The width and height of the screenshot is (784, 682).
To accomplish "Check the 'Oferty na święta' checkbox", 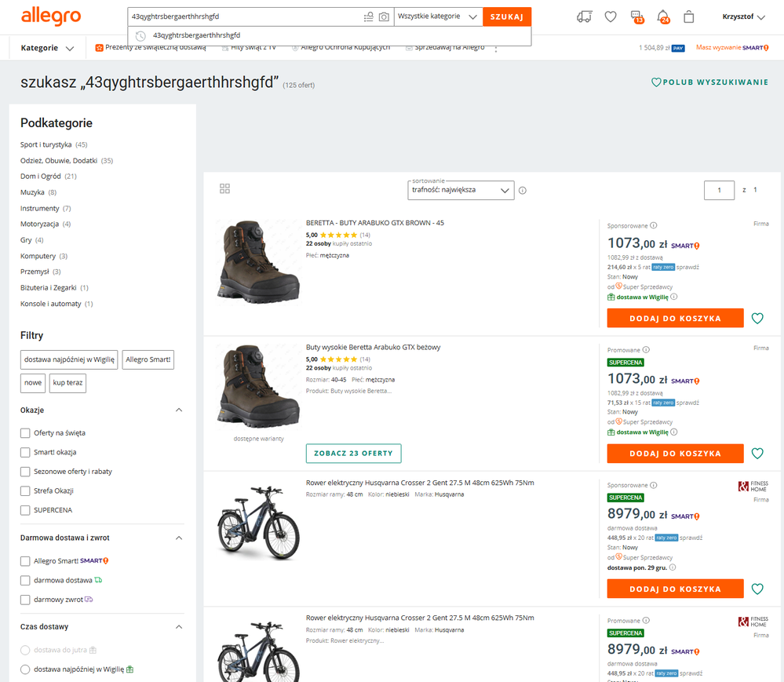I will click(x=25, y=433).
